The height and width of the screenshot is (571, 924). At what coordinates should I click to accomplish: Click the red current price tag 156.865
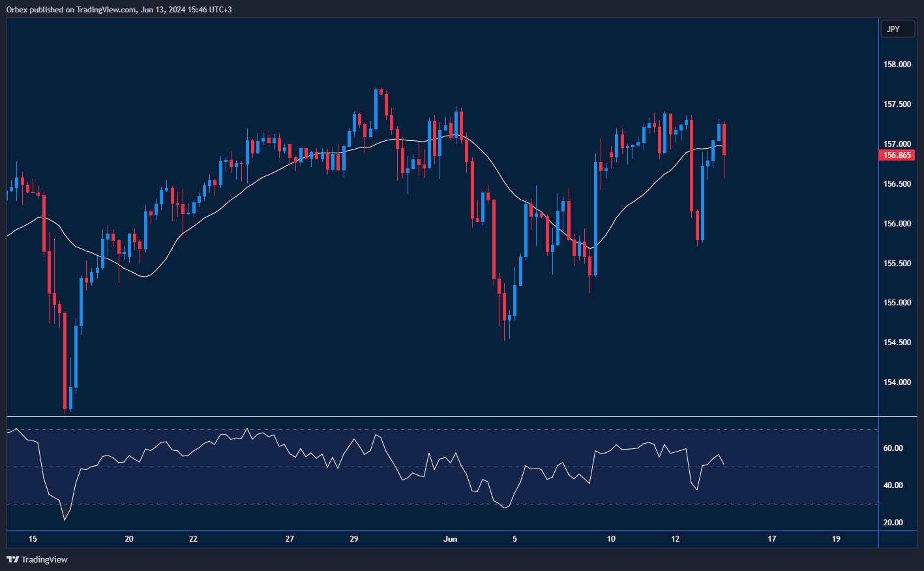click(x=898, y=155)
